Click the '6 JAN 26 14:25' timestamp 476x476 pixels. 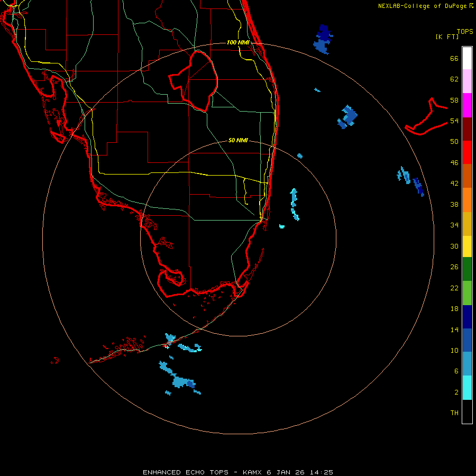pos(300,472)
